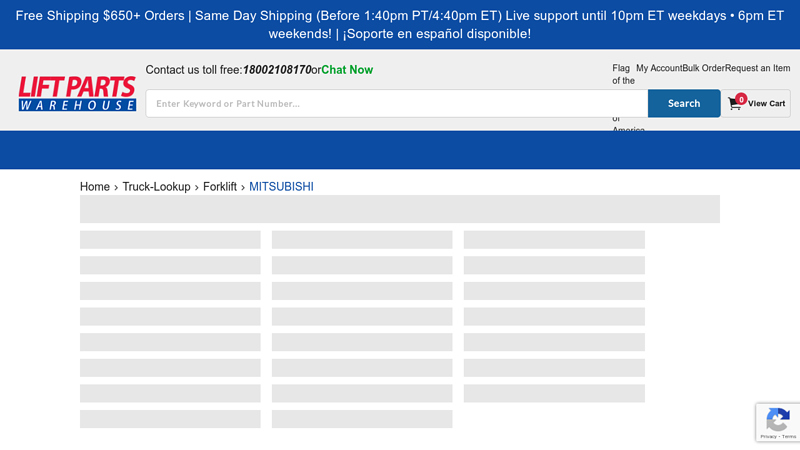Image resolution: width=800 pixels, height=450 pixels.
Task: Click the MITSUBISHI breadcrumb
Action: pos(281,187)
